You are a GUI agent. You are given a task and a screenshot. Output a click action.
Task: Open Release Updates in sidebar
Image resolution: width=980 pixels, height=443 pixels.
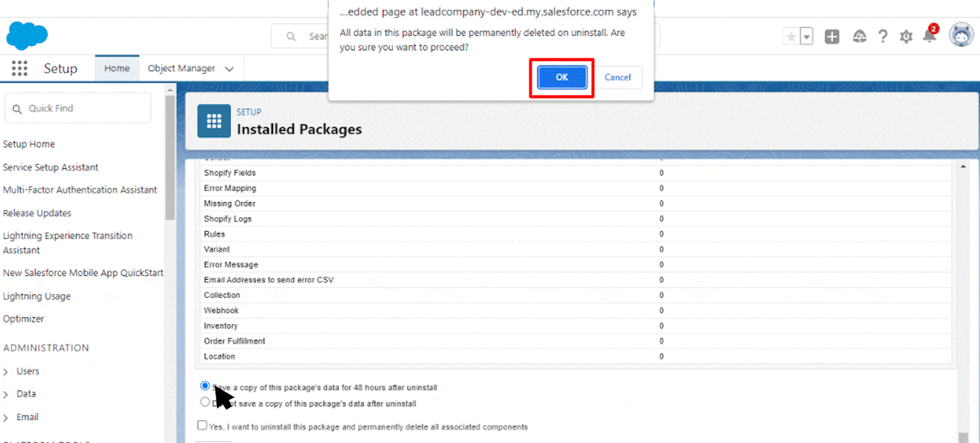[x=37, y=214]
